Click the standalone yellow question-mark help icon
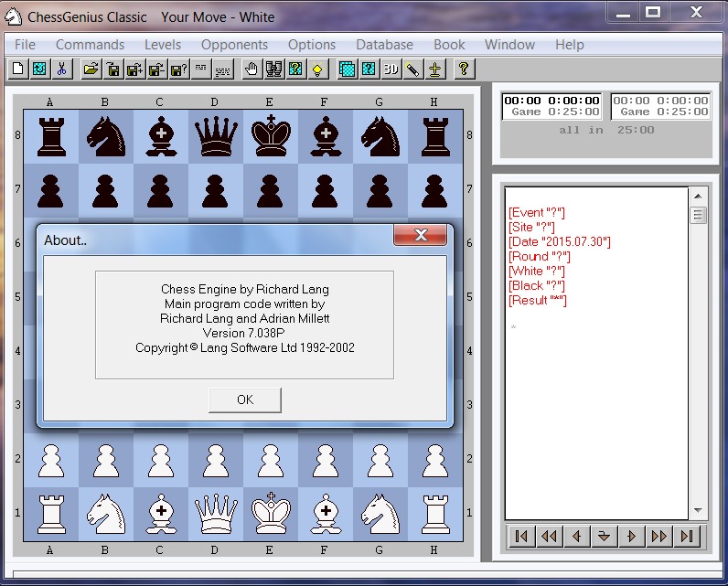 tap(464, 69)
